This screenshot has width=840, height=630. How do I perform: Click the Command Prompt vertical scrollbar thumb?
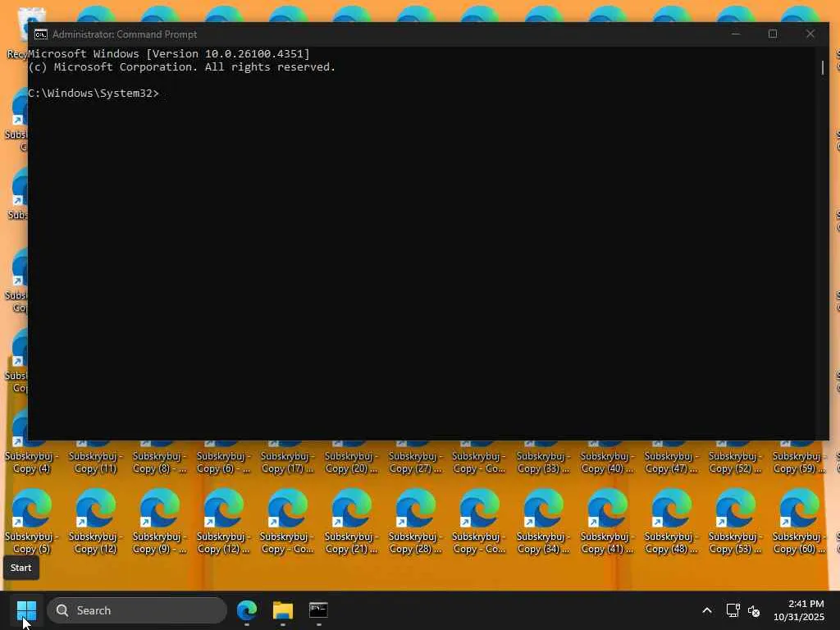823,67
